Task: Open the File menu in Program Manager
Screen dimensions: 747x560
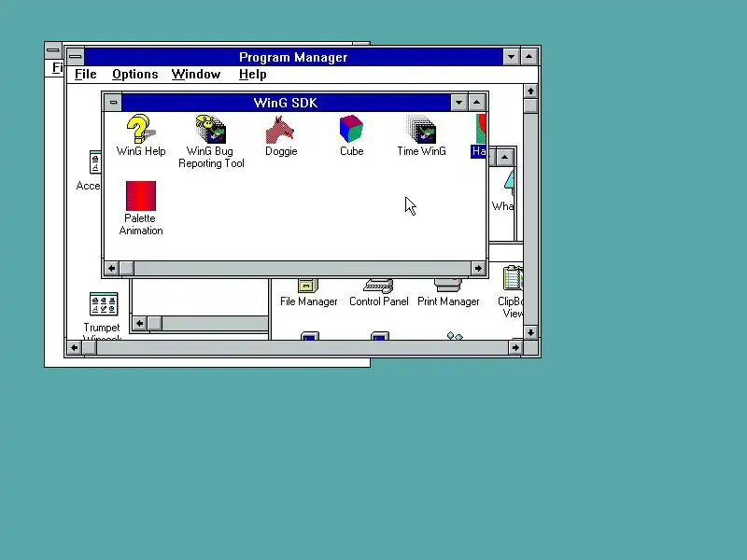Action: click(x=86, y=75)
